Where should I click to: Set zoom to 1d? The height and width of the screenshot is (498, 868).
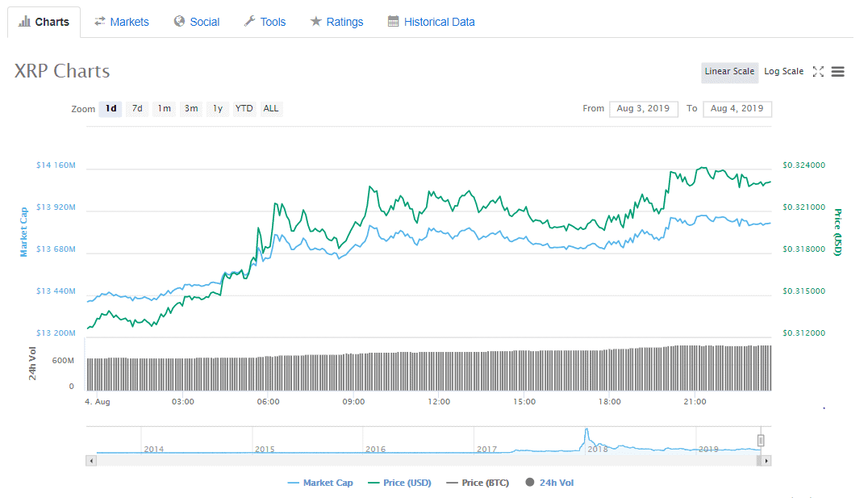click(111, 109)
